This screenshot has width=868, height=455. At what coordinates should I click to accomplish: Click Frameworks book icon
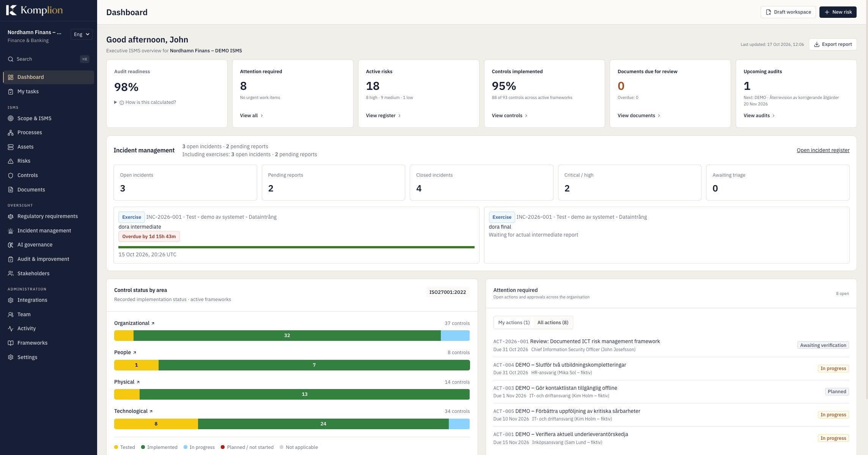click(11, 343)
